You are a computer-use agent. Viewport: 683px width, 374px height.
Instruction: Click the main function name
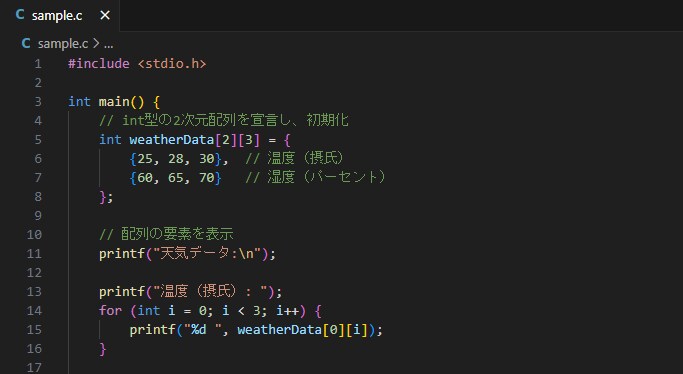point(114,102)
